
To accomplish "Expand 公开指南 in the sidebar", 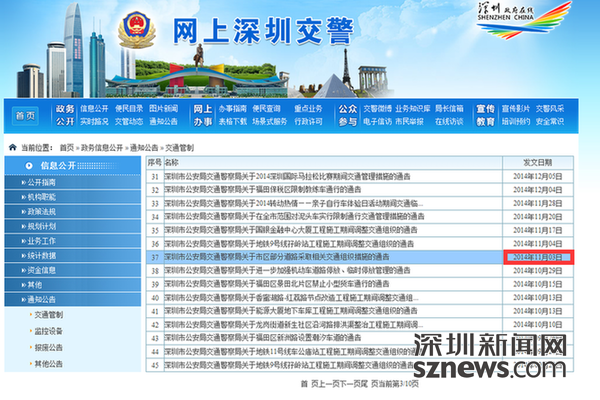I will [x=42, y=184].
